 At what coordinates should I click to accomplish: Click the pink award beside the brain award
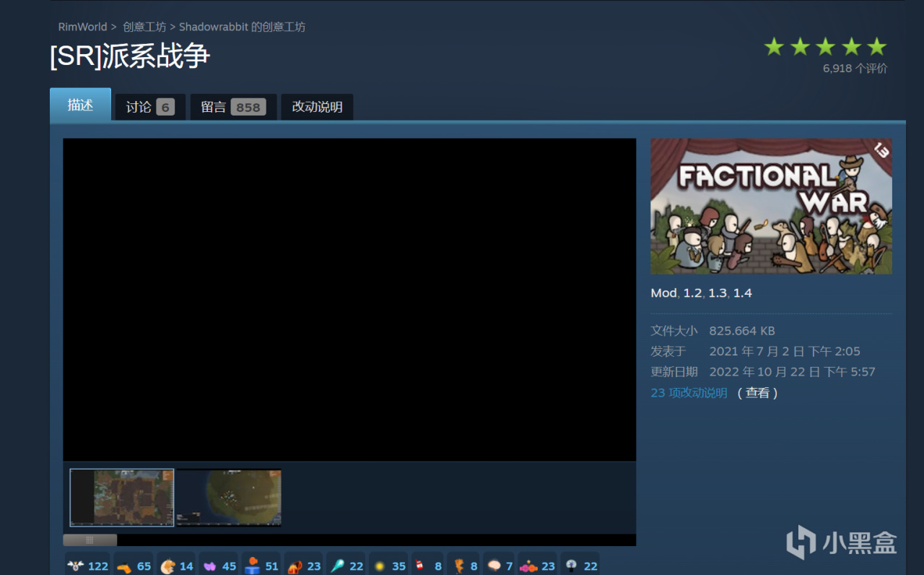[528, 566]
